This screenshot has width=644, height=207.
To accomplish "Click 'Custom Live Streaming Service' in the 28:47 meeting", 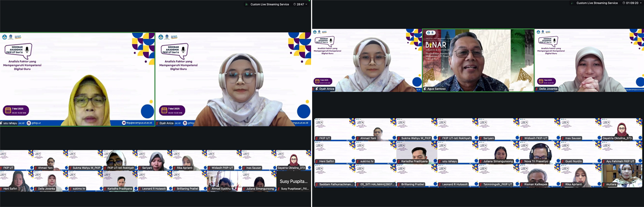I will pyautogui.click(x=270, y=4).
